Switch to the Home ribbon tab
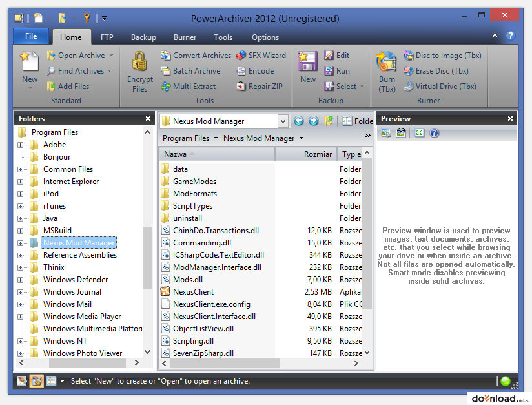This screenshot has width=532, height=405. 70,37
